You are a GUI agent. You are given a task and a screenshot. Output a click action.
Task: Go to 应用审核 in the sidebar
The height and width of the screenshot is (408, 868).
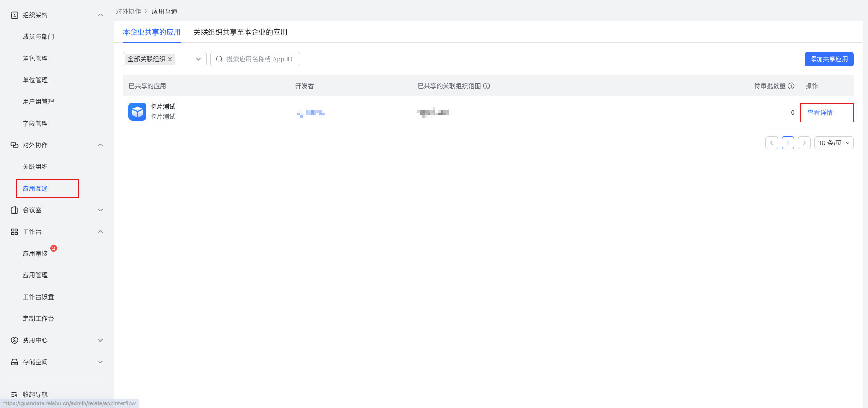click(35, 253)
